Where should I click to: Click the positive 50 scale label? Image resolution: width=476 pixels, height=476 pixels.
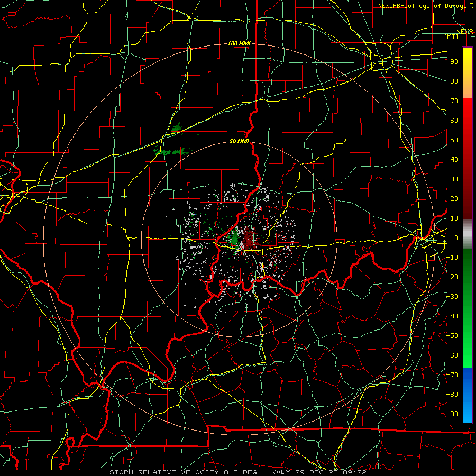(454, 140)
